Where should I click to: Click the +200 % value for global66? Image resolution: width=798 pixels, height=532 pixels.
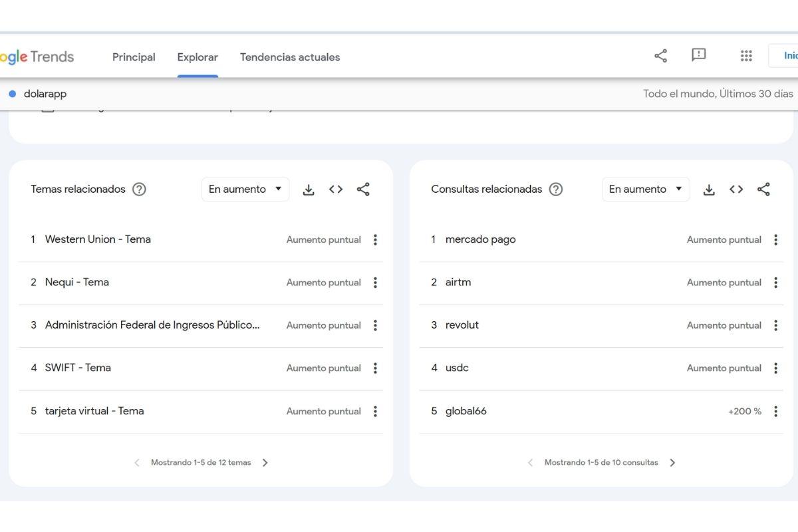(745, 412)
